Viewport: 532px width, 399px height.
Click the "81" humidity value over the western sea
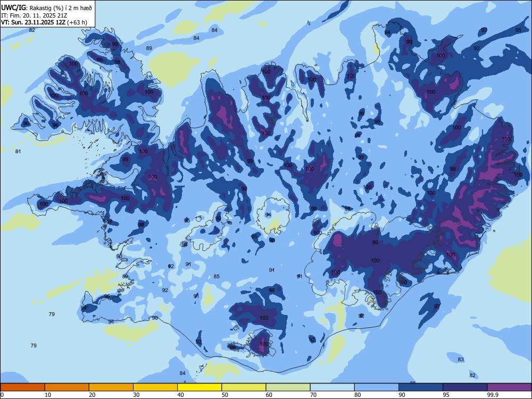coord(18,151)
